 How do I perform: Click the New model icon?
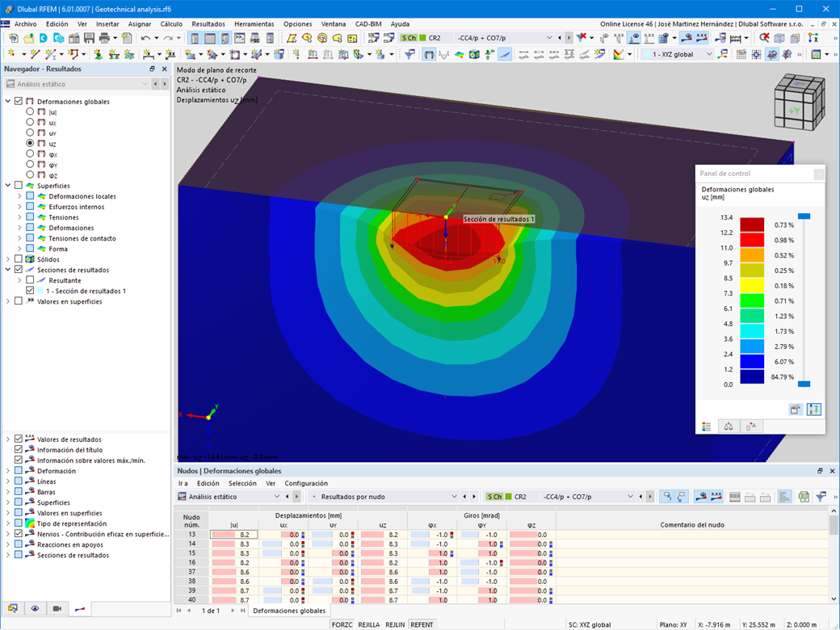point(13,38)
